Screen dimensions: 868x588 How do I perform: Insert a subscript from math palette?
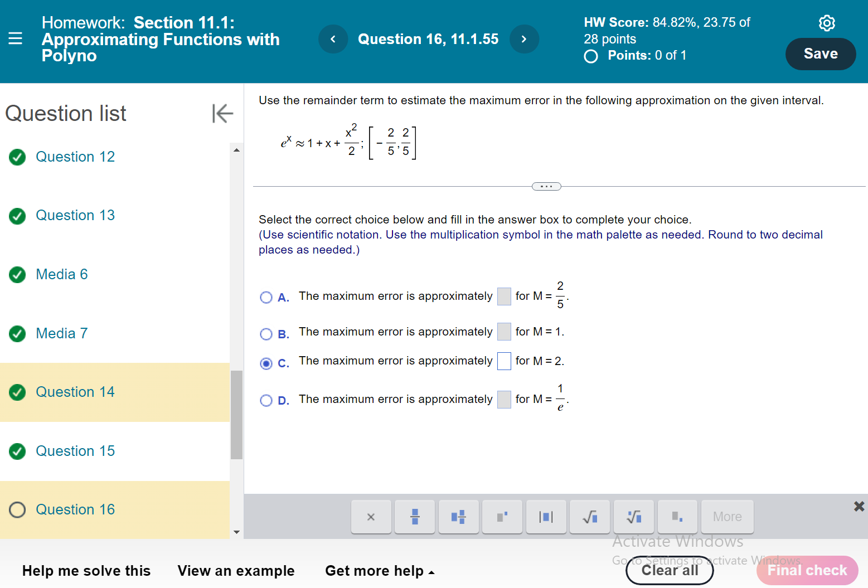pyautogui.click(x=677, y=517)
